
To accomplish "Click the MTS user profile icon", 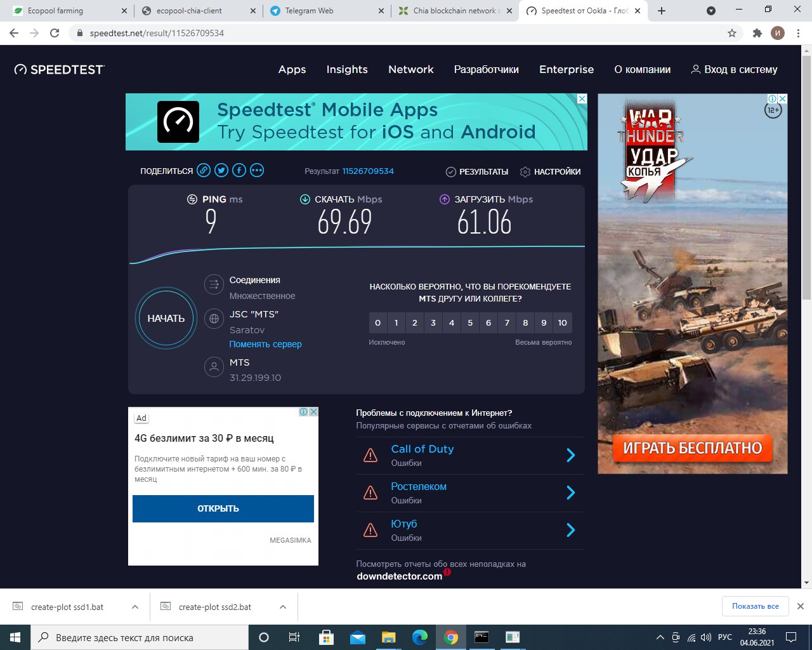I will 214,367.
